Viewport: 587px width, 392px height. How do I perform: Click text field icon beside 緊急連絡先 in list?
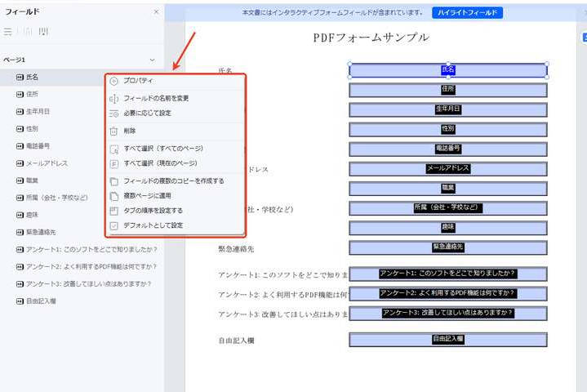(20, 233)
